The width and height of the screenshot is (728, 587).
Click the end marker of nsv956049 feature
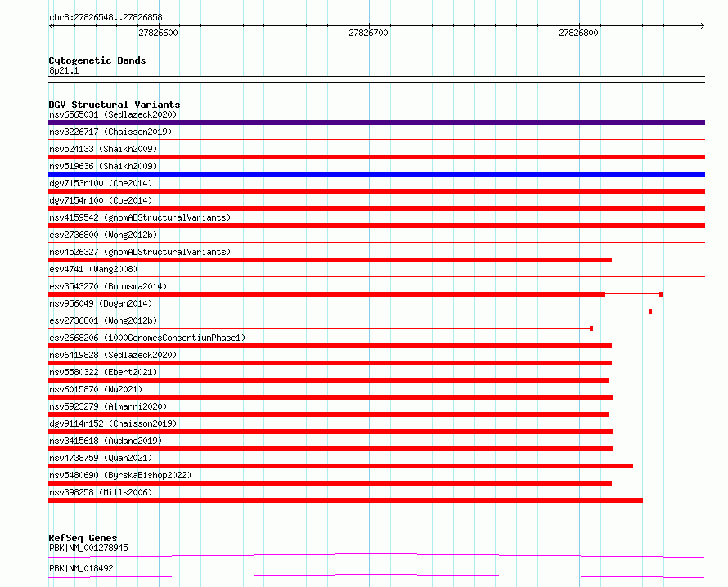(x=650, y=311)
